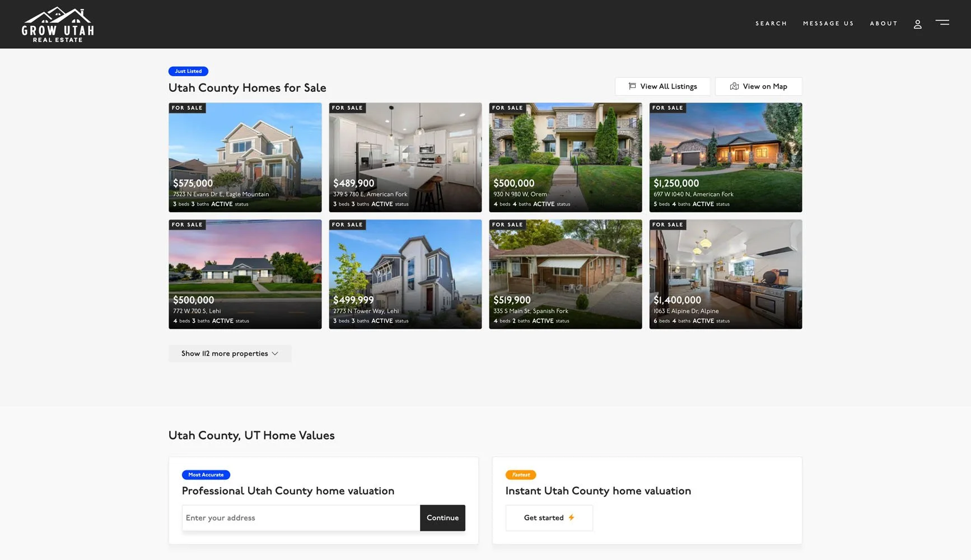Open the $499,999 Tower Way Lehi listing
The image size is (971, 560).
pos(405,274)
